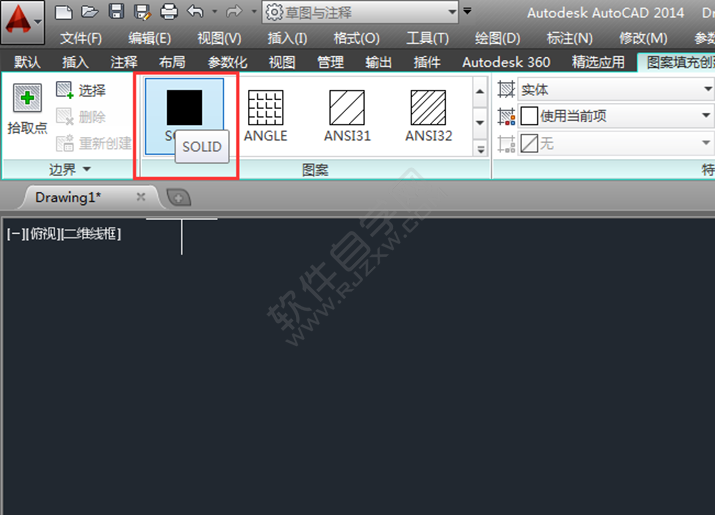
Task: Switch to the 视图 ribbon tab
Action: point(282,62)
